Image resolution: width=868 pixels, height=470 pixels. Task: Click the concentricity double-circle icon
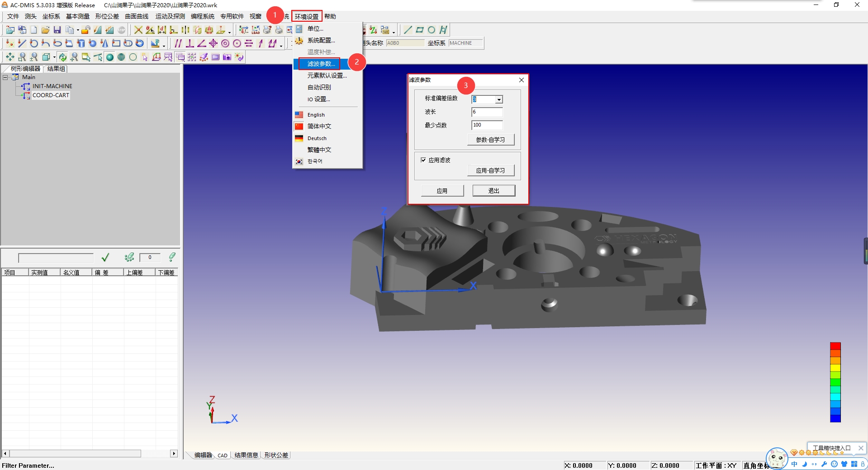pyautogui.click(x=225, y=43)
